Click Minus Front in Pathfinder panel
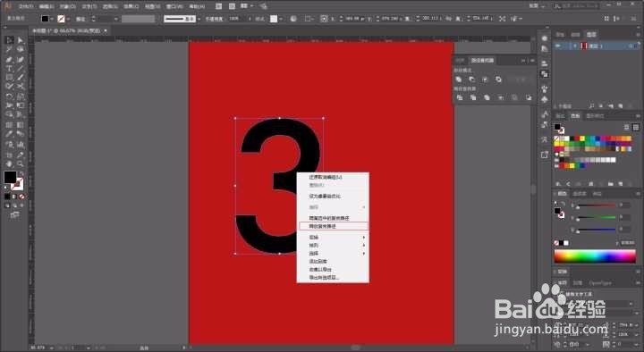Screen dimensions: 644x352 pyautogui.click(x=472, y=80)
